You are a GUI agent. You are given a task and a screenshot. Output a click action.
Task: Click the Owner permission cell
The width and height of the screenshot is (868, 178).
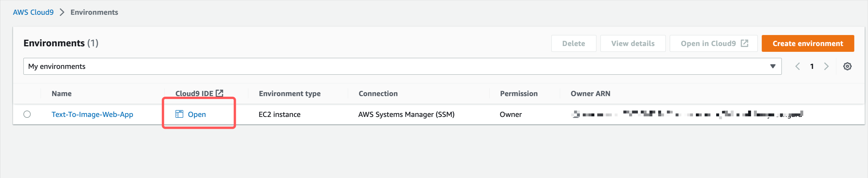(511, 114)
